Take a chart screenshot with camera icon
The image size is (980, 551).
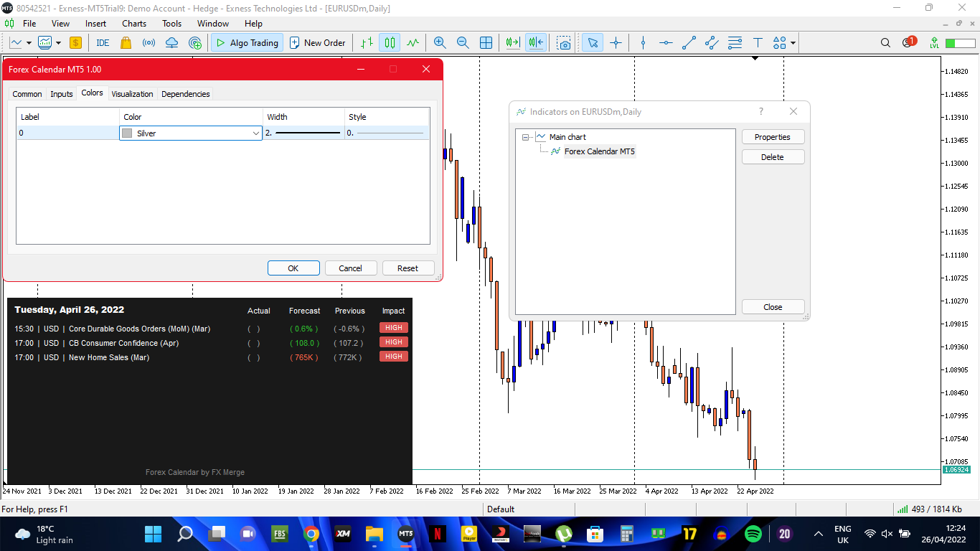click(565, 42)
